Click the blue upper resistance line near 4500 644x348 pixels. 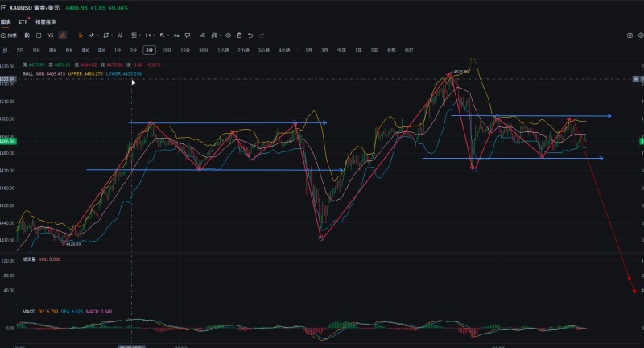(x=228, y=122)
